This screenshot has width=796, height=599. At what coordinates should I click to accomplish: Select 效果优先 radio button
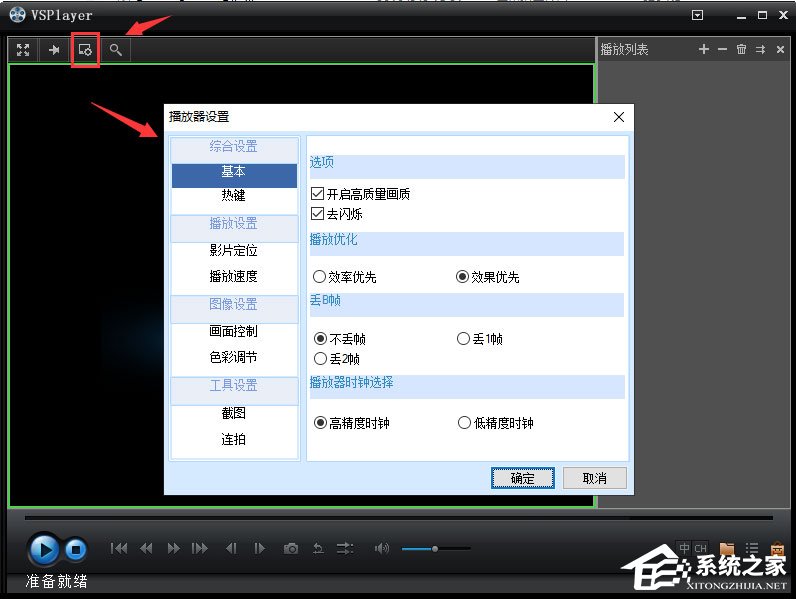462,277
